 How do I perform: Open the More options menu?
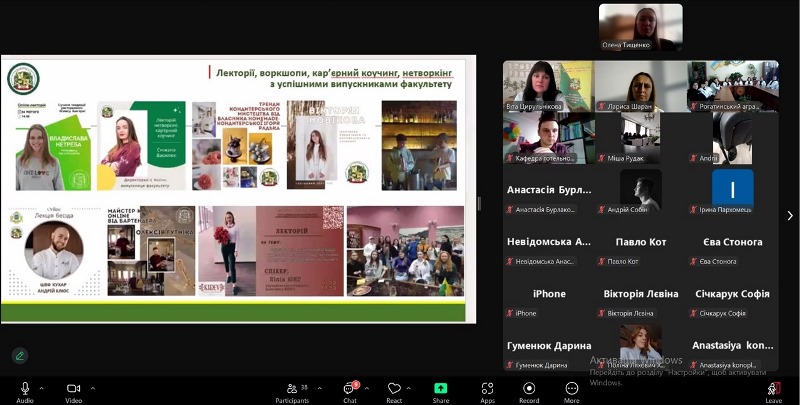coord(572,388)
